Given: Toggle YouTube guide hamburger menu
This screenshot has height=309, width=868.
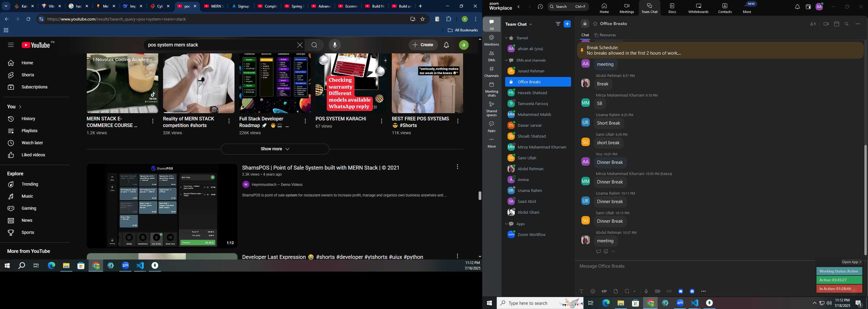Looking at the screenshot, I should (x=11, y=45).
